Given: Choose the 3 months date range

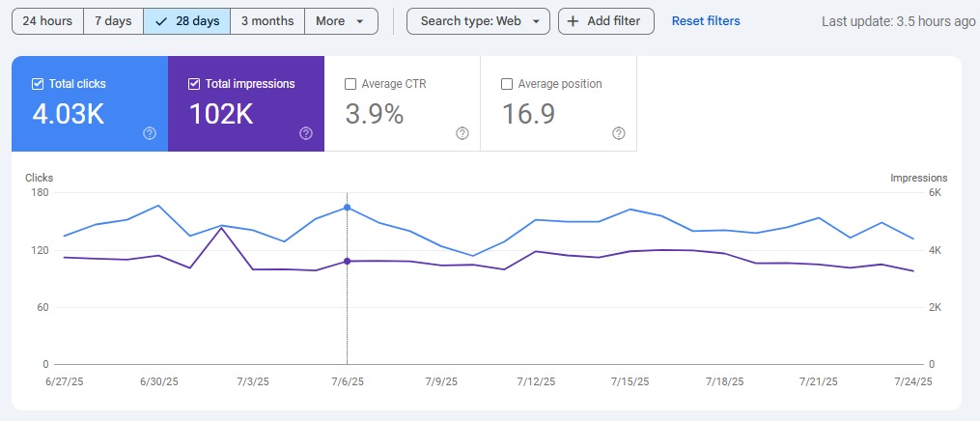Looking at the screenshot, I should click(267, 21).
